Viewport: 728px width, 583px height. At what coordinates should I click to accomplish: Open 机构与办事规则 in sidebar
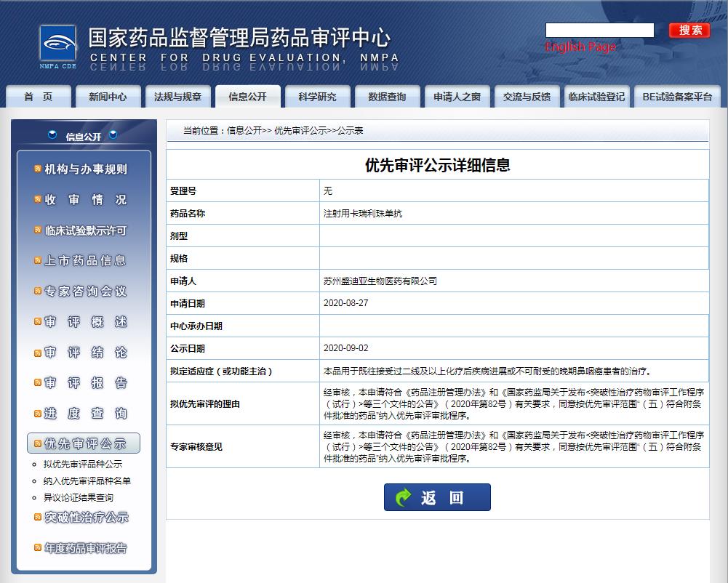click(x=86, y=169)
